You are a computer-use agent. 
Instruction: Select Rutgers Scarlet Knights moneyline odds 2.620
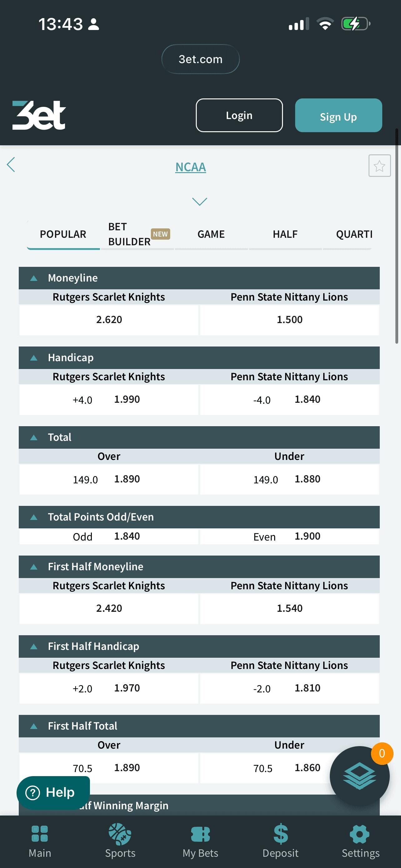[109, 320]
